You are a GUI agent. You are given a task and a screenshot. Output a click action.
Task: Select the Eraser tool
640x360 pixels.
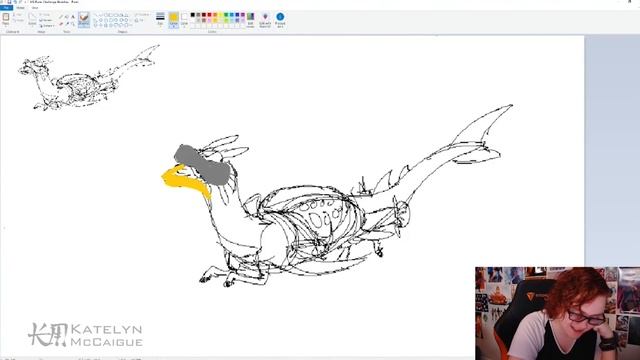pos(61,24)
